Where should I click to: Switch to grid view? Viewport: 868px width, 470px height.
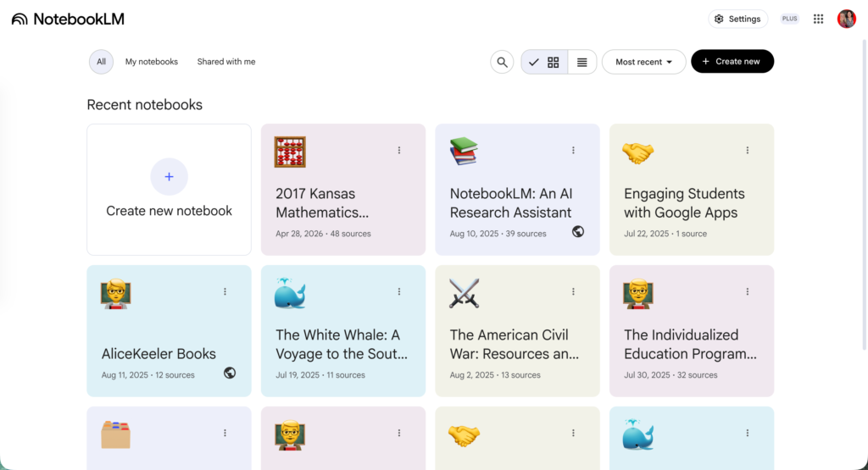[544, 62]
